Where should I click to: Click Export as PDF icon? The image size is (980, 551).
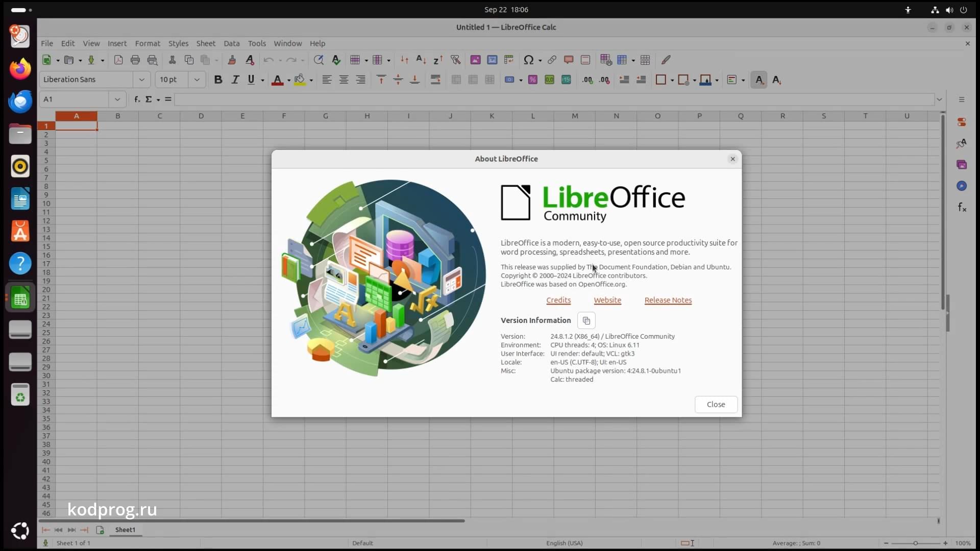(x=118, y=60)
